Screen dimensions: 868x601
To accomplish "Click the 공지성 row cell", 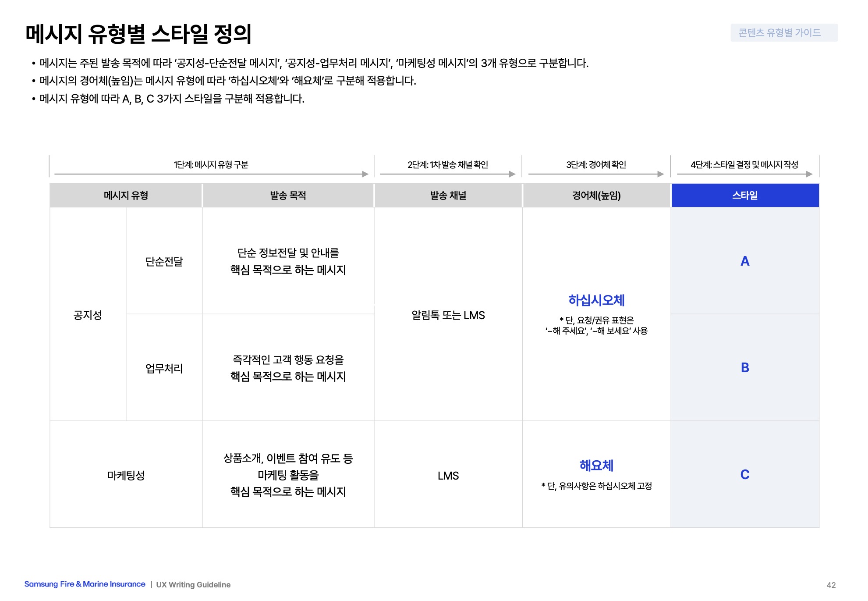I will point(88,315).
